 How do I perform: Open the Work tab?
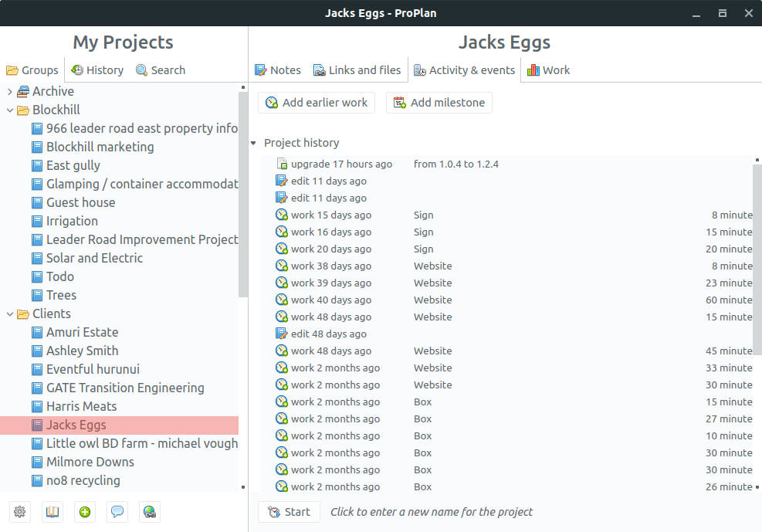coord(549,69)
